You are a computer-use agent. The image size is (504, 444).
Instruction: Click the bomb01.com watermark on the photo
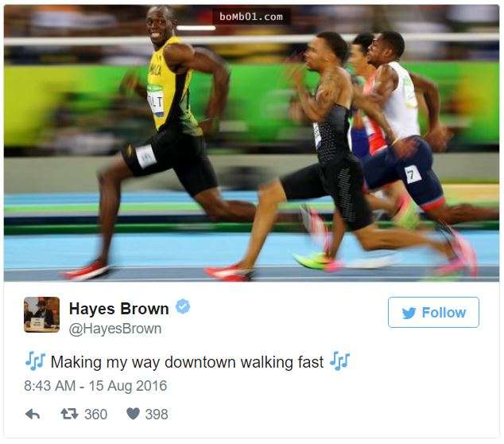click(251, 17)
